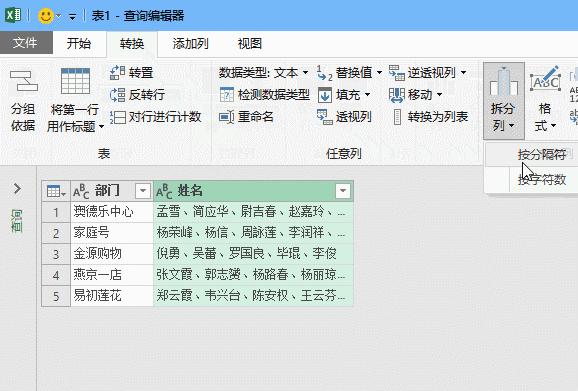578x391 pixels.
Task: Switch to the 添加列 tab
Action: pos(191,43)
